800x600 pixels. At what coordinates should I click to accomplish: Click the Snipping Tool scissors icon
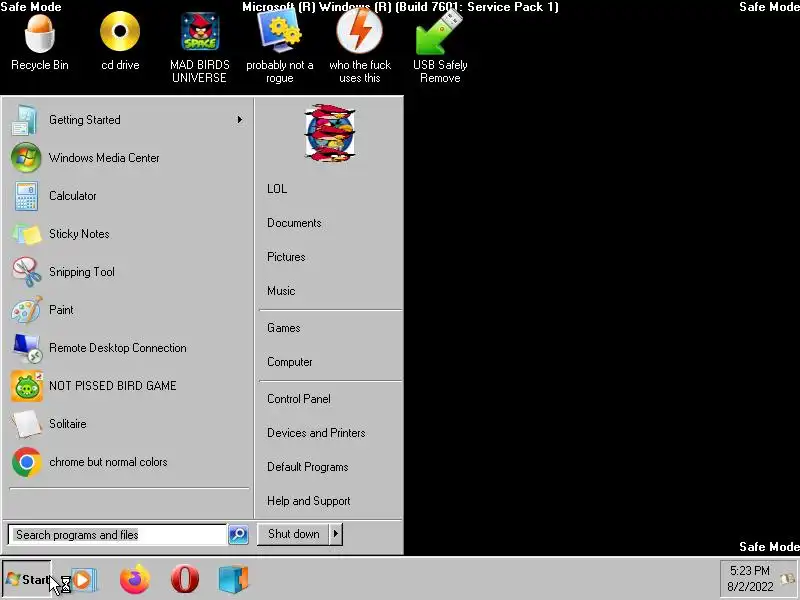pos(27,272)
